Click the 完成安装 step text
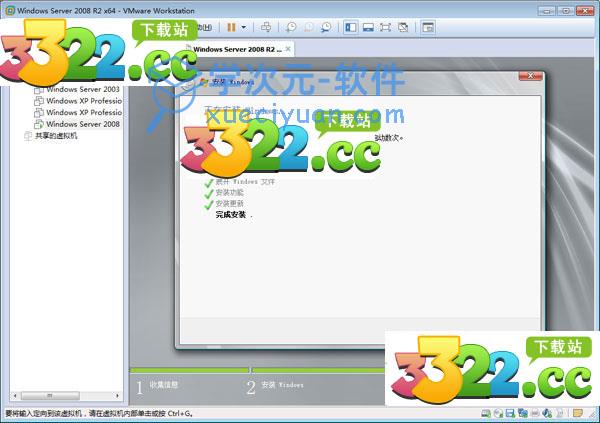The width and height of the screenshot is (600, 423). point(231,214)
